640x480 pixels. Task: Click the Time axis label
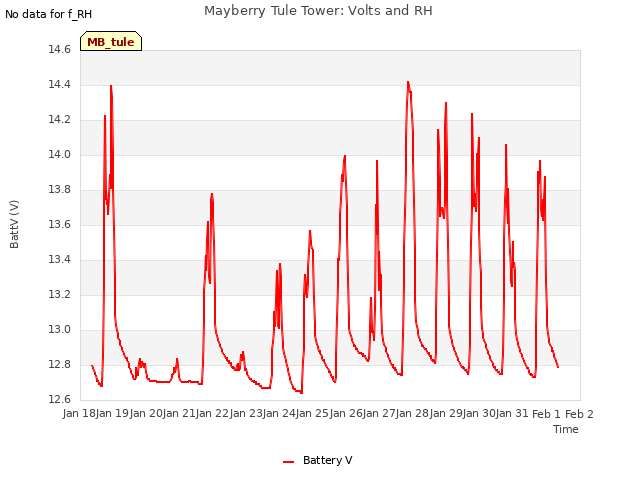click(x=566, y=429)
